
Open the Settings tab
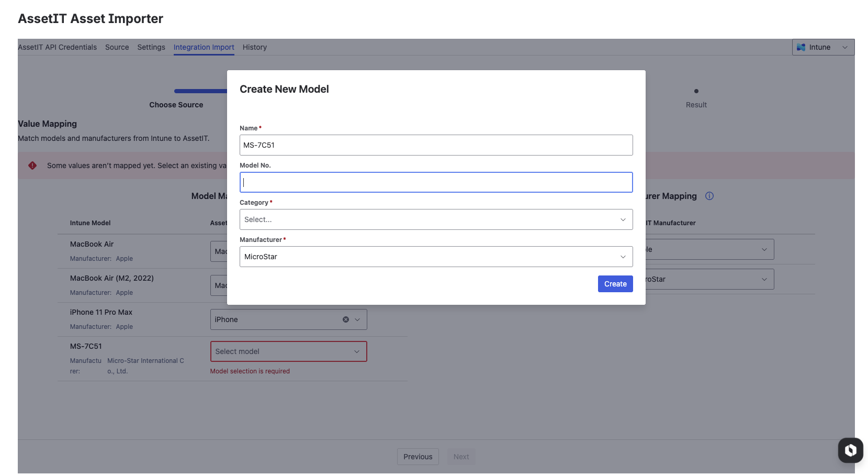click(x=151, y=47)
